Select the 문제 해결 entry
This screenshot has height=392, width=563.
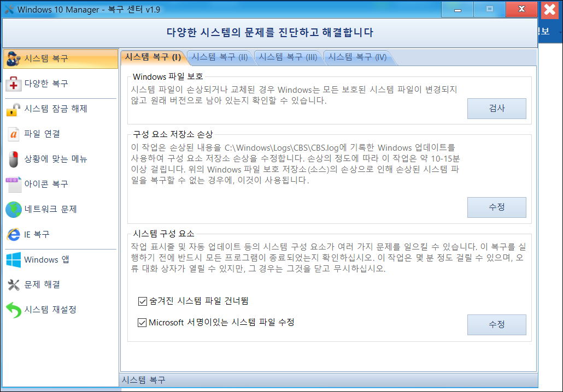(60, 285)
